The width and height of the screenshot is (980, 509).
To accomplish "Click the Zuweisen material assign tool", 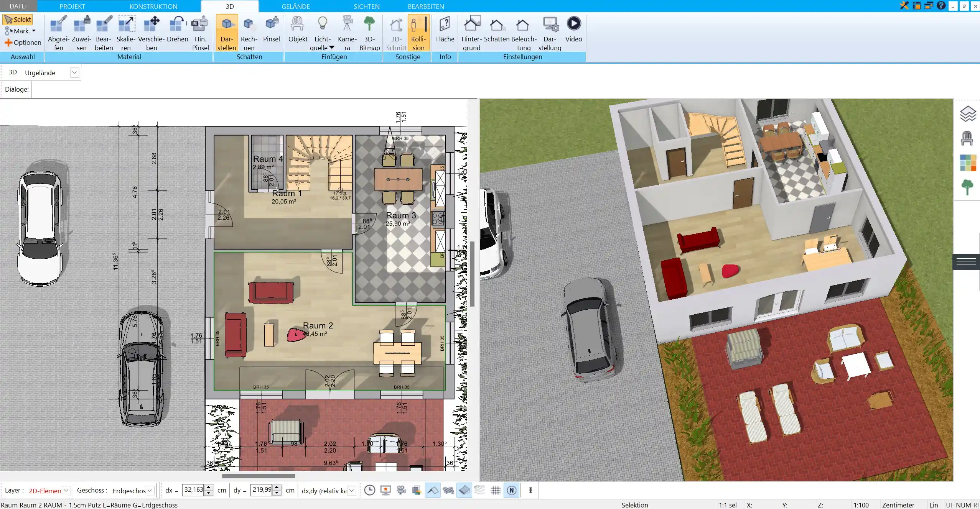I will (81, 33).
